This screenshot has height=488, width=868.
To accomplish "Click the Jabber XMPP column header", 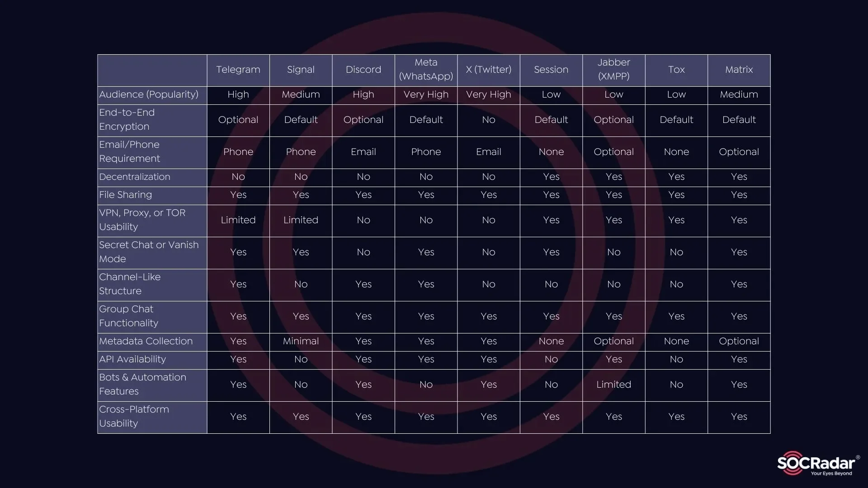I will click(x=613, y=70).
